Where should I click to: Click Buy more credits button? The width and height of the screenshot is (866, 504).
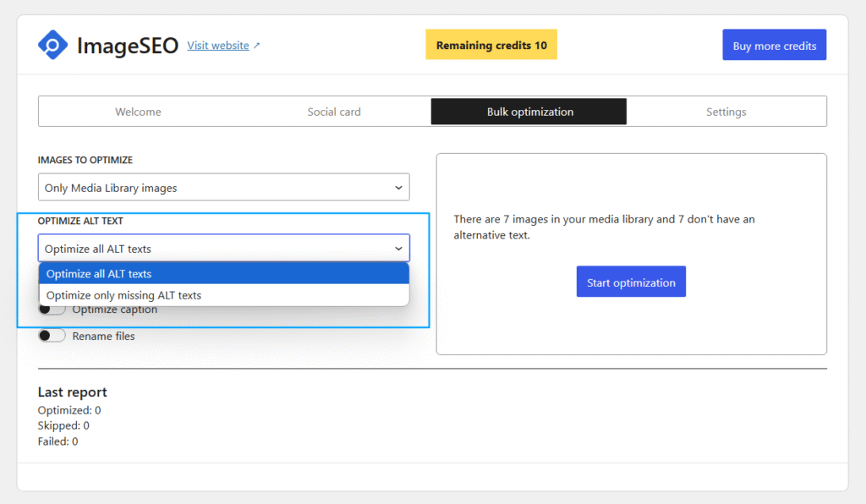(775, 46)
